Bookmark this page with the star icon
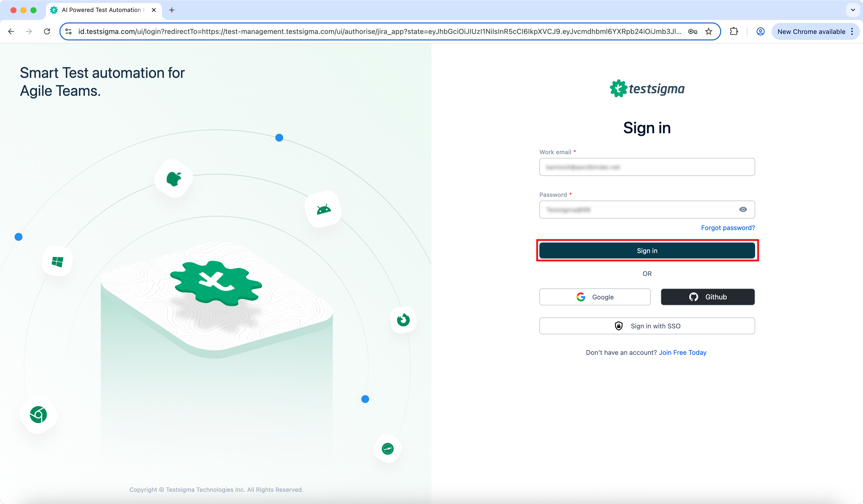Viewport: 863px width, 504px height. 708,31
